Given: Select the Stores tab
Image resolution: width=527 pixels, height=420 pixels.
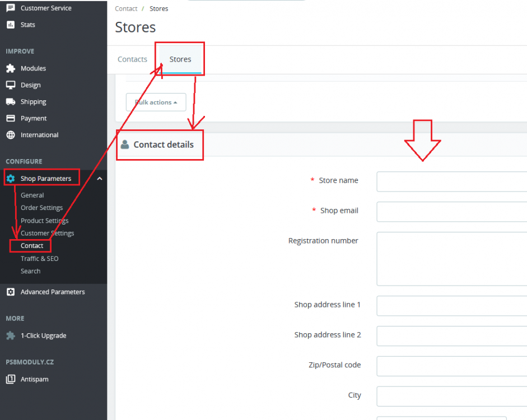Looking at the screenshot, I should pyautogui.click(x=180, y=59).
